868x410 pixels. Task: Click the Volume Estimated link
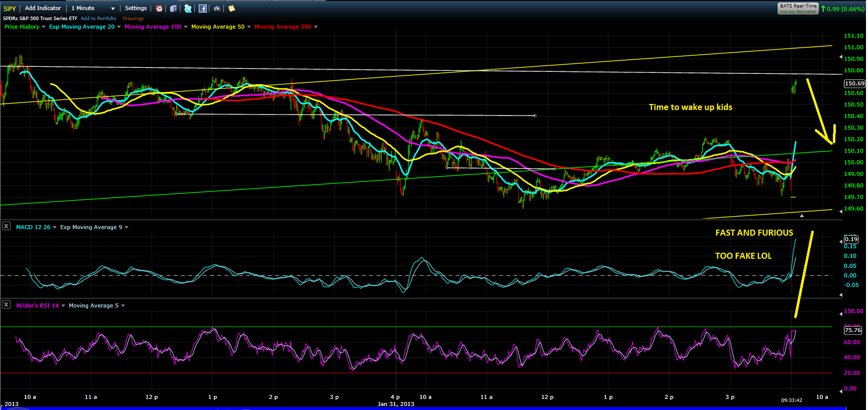[x=798, y=12]
